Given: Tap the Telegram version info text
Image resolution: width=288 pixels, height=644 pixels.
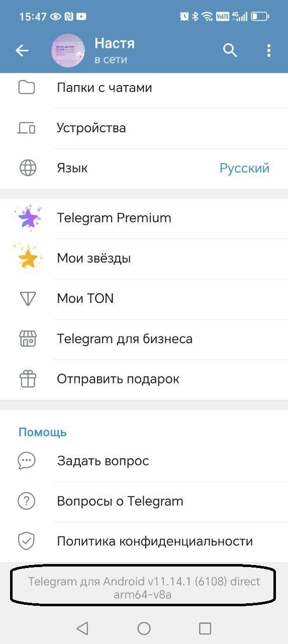Looking at the screenshot, I should (144, 588).
